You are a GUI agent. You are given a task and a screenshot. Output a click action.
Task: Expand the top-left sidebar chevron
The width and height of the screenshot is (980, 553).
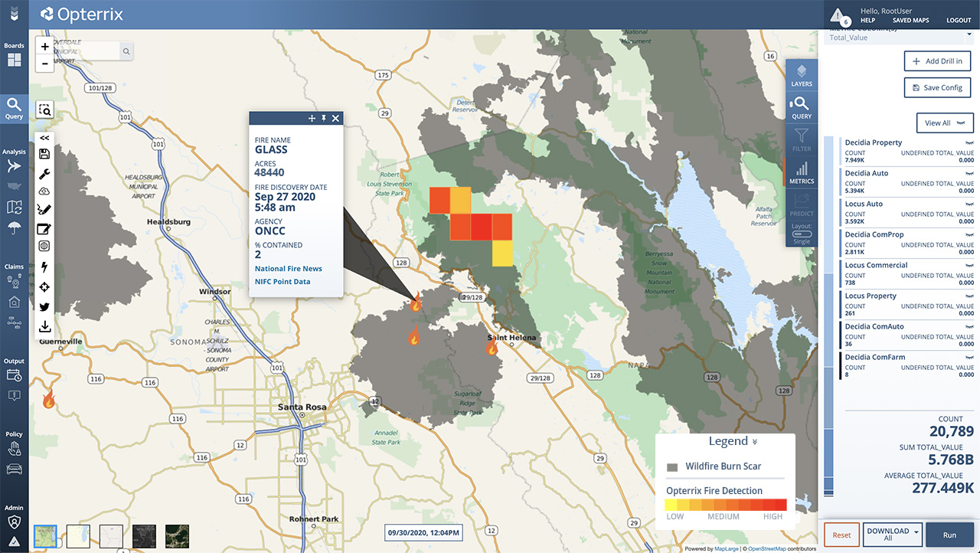[x=14, y=15]
